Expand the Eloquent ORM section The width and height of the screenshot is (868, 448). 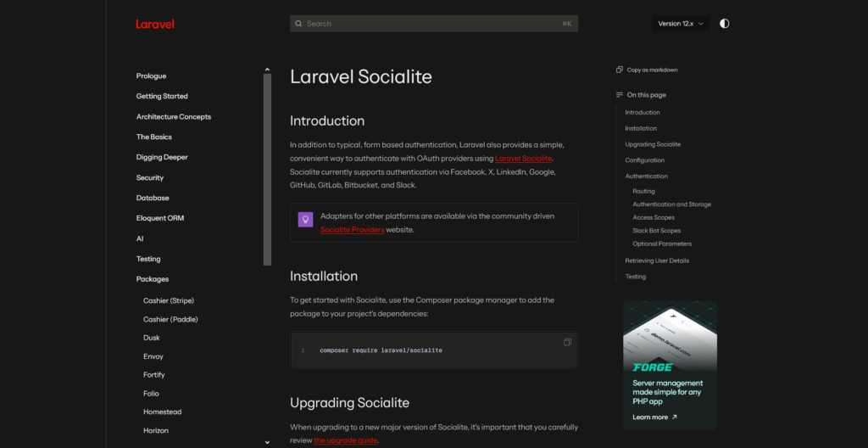160,218
